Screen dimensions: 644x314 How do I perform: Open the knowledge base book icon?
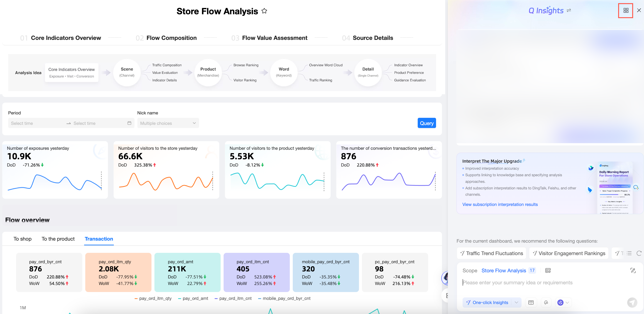531,302
